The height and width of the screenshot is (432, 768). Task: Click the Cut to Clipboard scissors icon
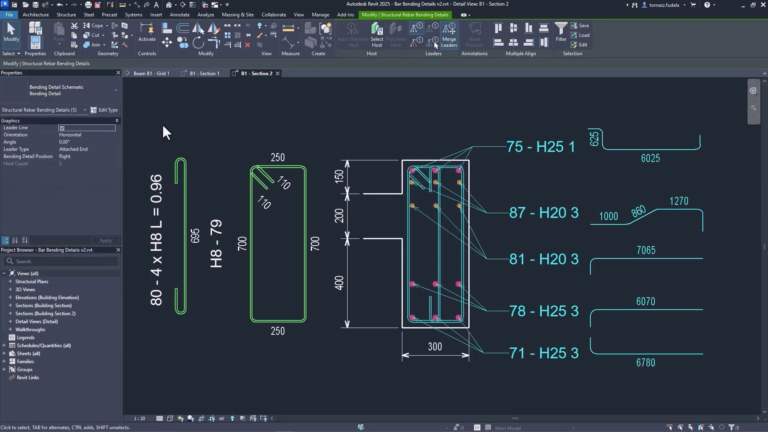point(74,26)
